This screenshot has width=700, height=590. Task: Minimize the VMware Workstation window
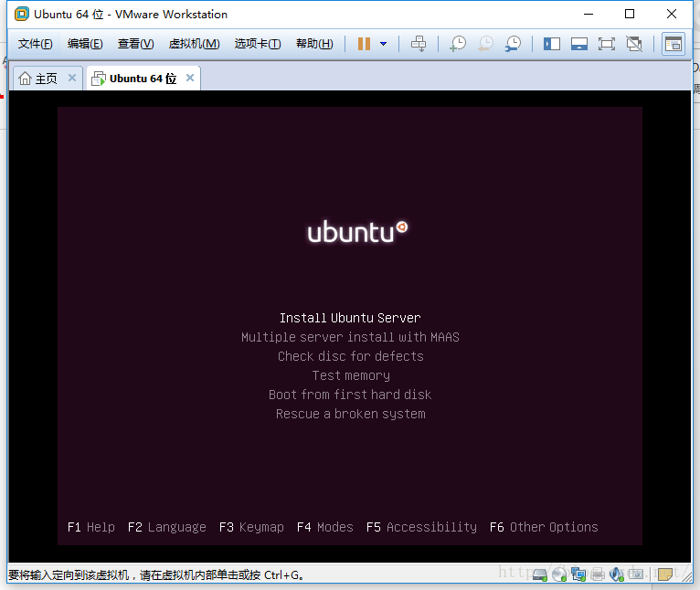(589, 15)
